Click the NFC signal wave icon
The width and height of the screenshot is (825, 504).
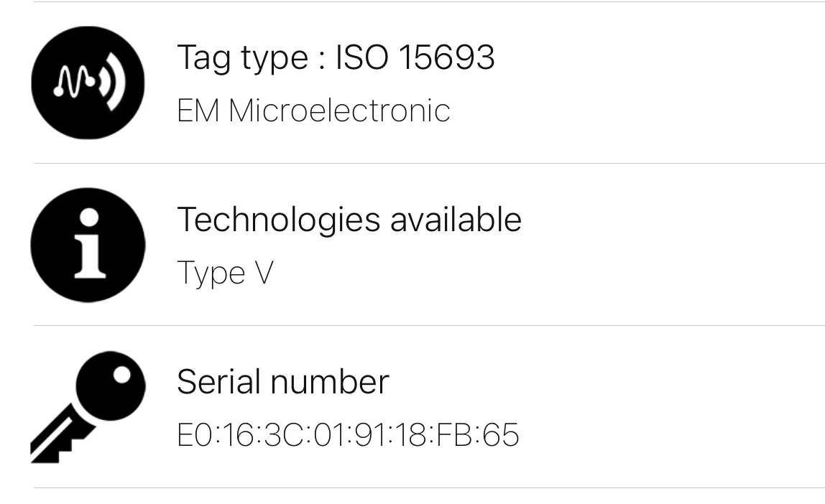(88, 83)
